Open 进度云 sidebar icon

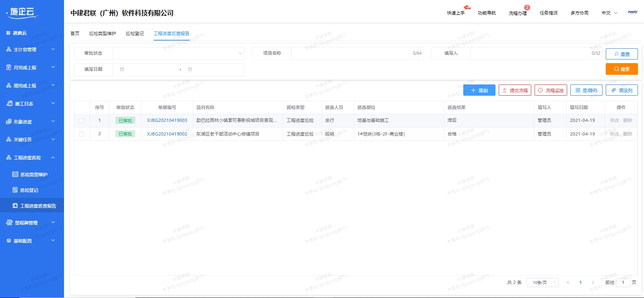[8, 33]
